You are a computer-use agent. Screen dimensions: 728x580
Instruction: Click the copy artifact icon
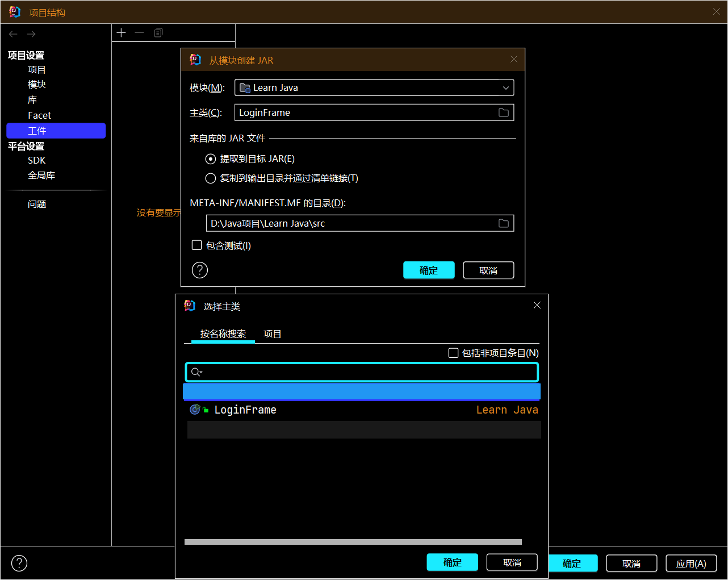pos(158,33)
